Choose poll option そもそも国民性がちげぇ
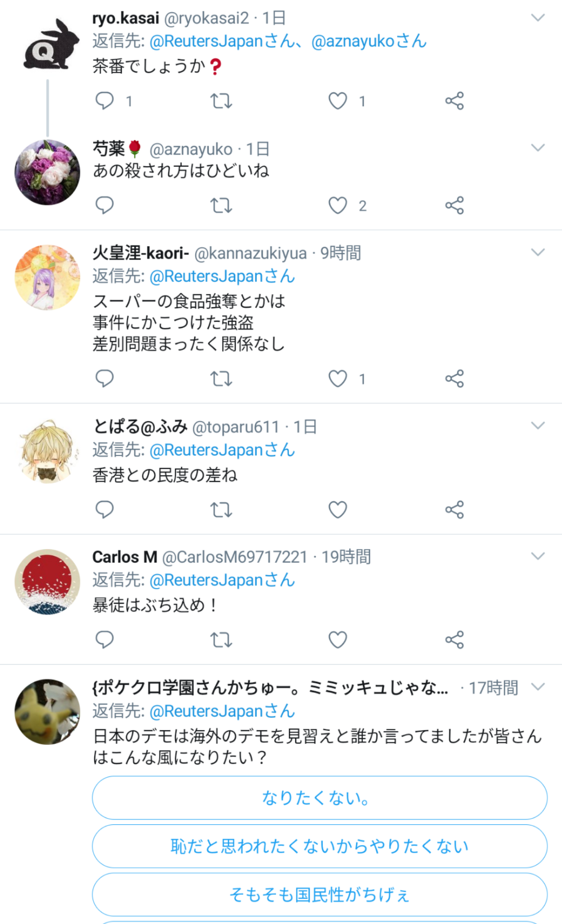The height and width of the screenshot is (924, 562). pos(320,894)
